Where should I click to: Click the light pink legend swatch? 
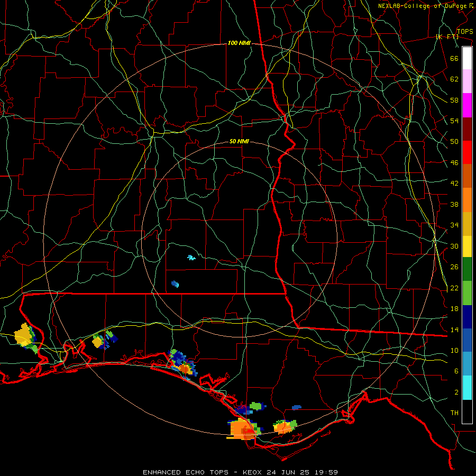pos(467,81)
